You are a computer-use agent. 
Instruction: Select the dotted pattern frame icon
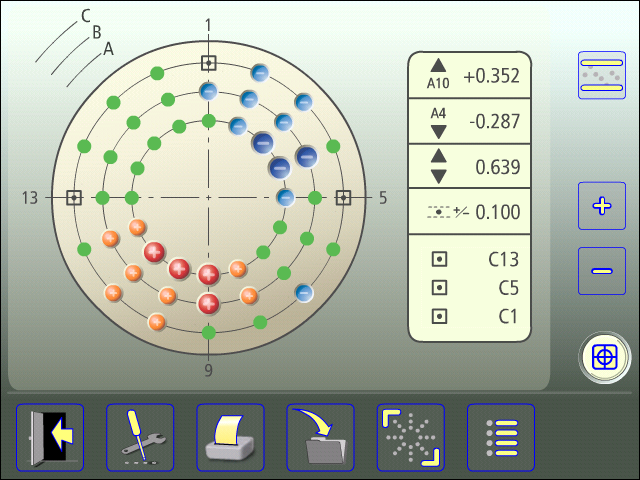[x=410, y=437]
